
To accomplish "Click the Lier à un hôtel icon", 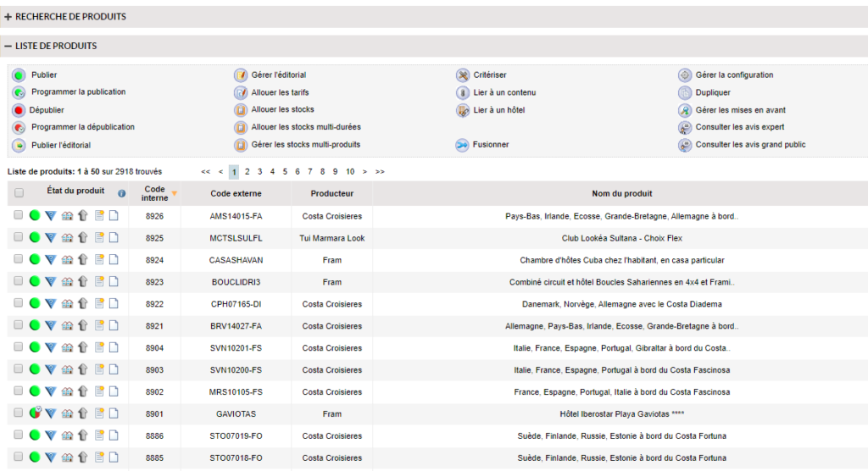I will pyautogui.click(x=462, y=110).
